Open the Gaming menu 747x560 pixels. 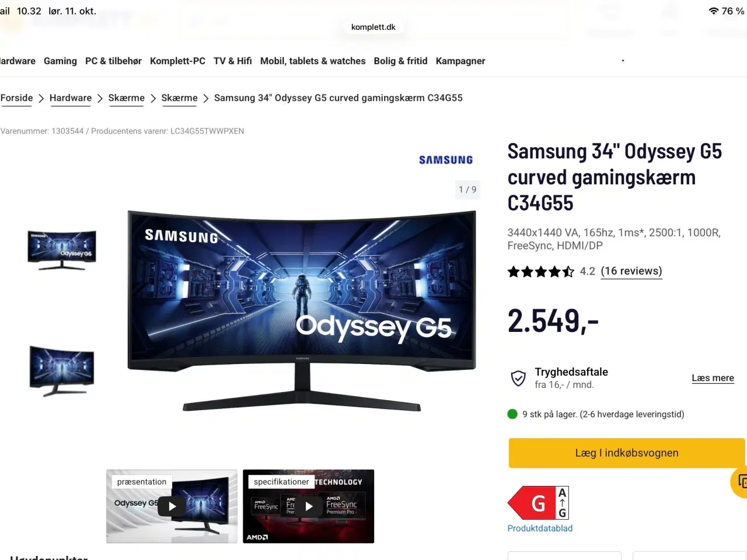tap(60, 61)
